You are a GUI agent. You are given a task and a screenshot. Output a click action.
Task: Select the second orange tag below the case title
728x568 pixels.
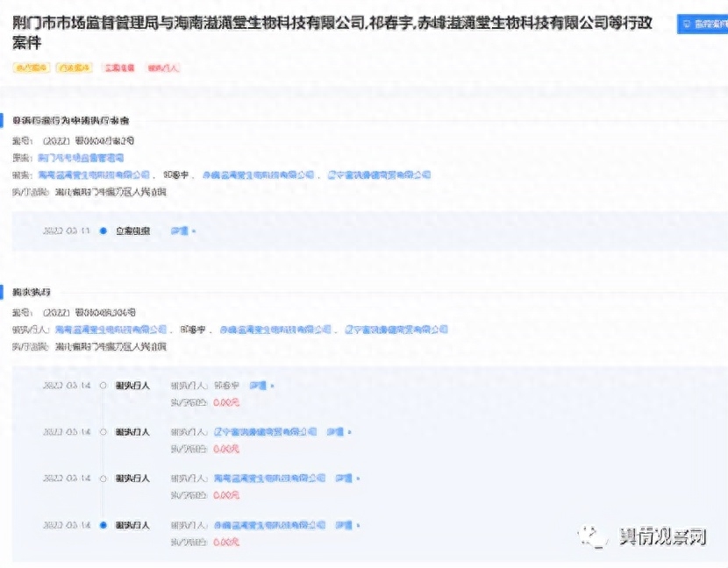(x=75, y=67)
